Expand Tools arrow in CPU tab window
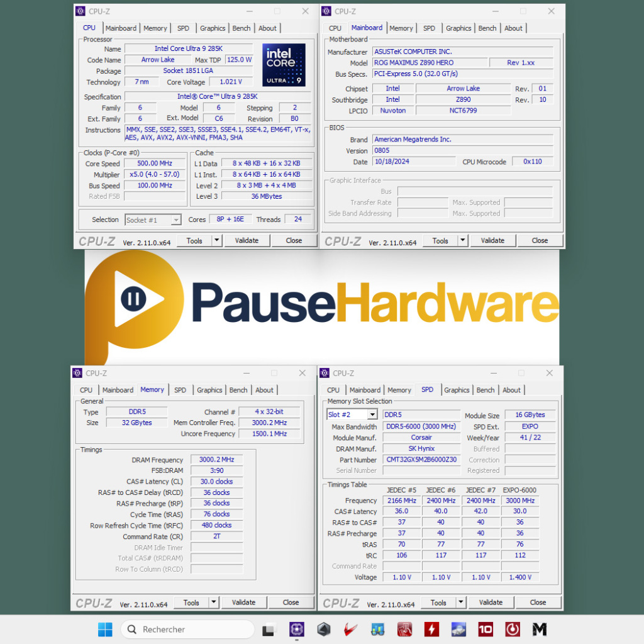The height and width of the screenshot is (644, 644). click(x=217, y=240)
